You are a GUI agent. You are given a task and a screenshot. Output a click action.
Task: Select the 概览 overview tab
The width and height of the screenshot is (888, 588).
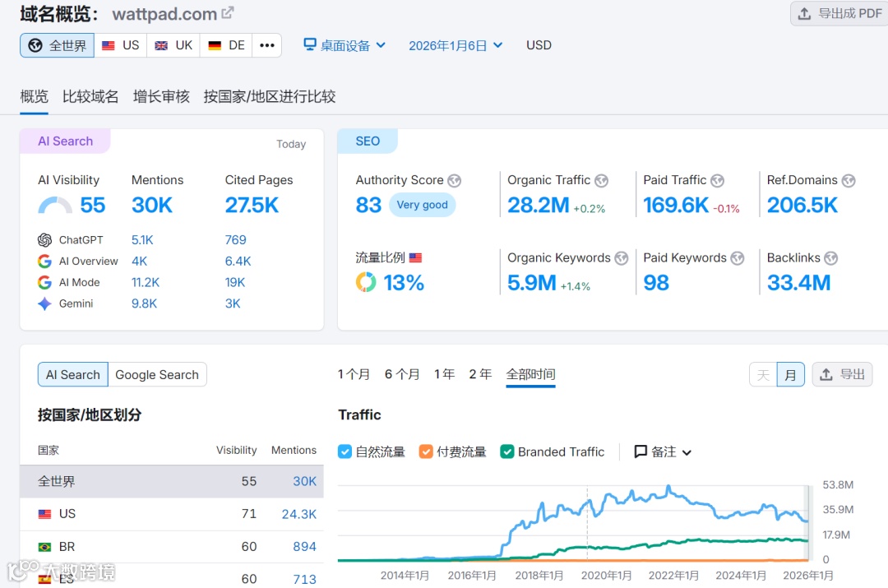(34, 96)
